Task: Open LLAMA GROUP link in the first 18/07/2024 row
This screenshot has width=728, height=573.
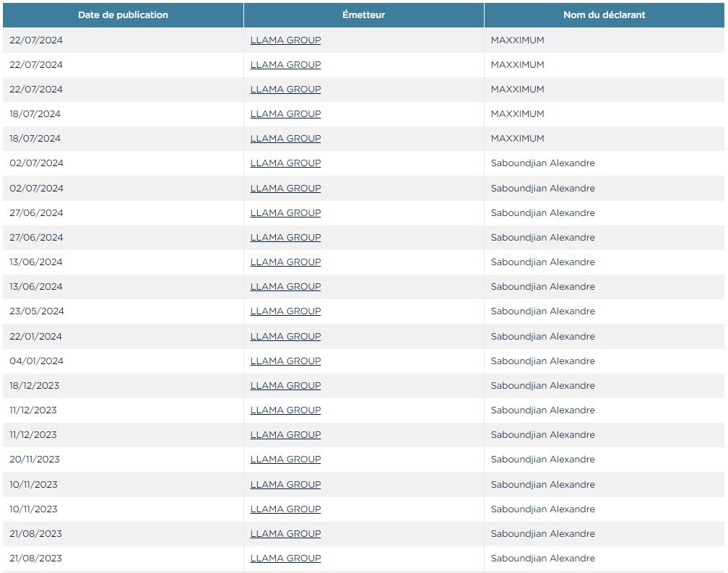Action: (x=285, y=113)
